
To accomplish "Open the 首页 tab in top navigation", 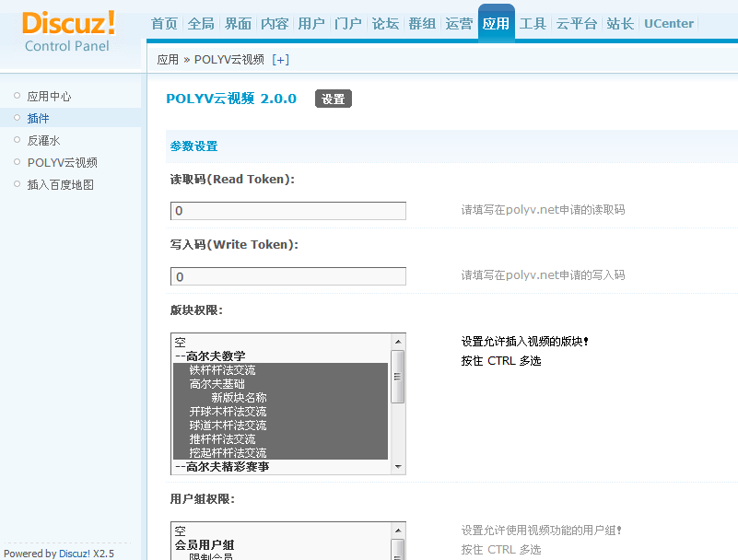I will click(x=164, y=24).
